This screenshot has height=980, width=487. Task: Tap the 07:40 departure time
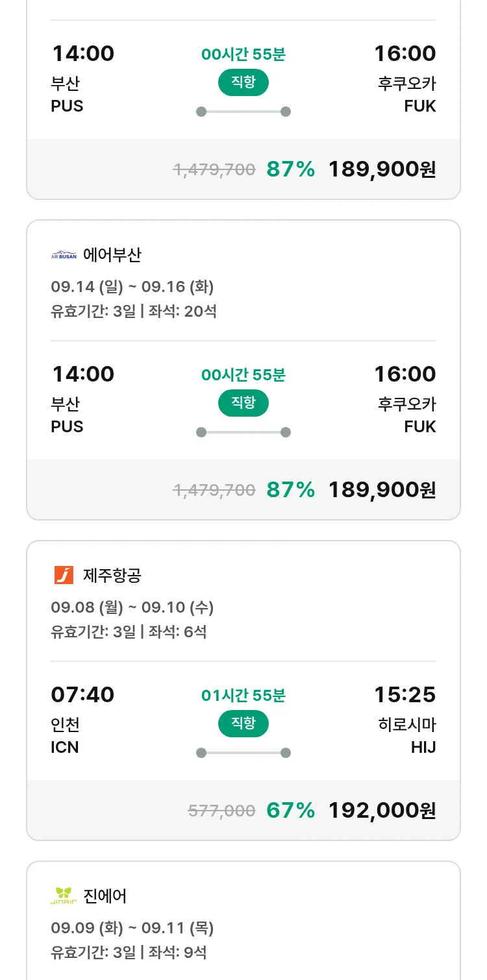click(82, 694)
